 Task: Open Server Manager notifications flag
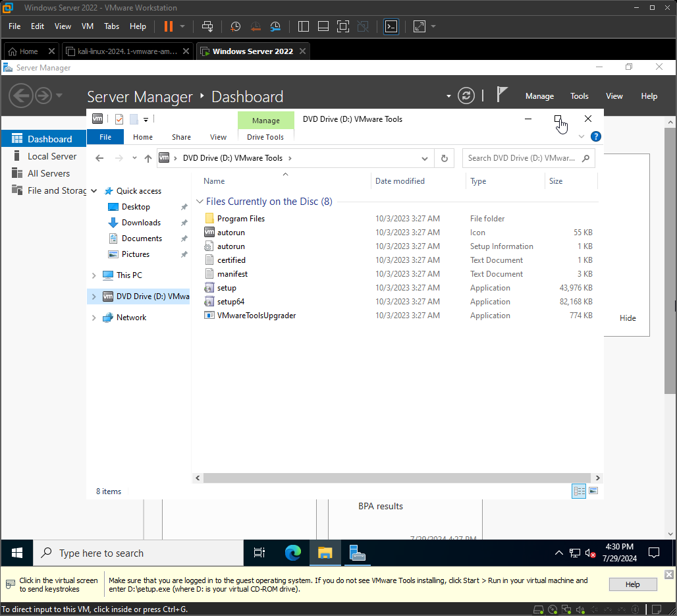pyautogui.click(x=501, y=95)
